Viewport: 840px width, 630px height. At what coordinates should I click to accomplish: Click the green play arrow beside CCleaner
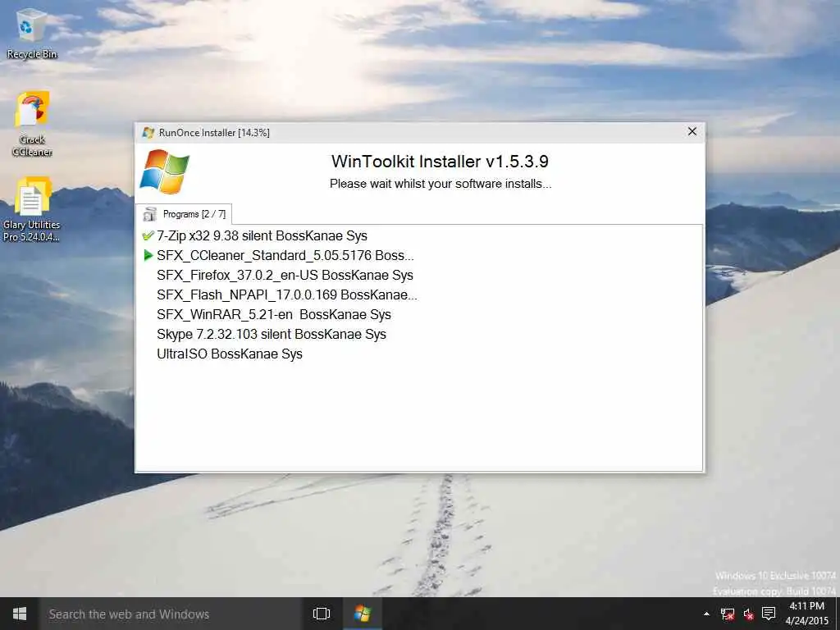coord(148,256)
